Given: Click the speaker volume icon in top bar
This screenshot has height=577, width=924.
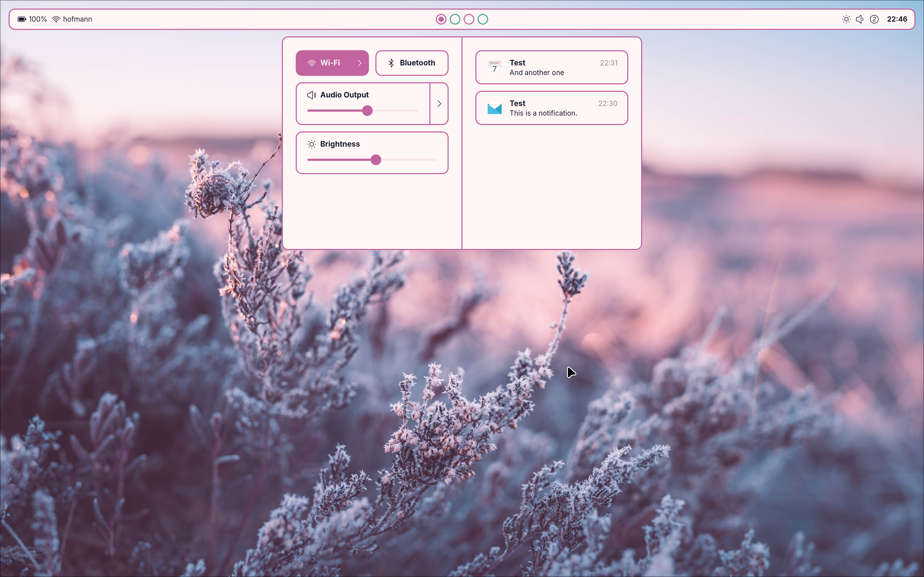Looking at the screenshot, I should pyautogui.click(x=860, y=19).
